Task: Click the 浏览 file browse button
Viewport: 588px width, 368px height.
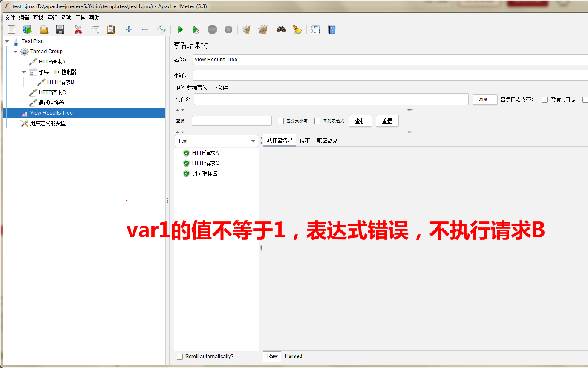Action: pyautogui.click(x=484, y=99)
